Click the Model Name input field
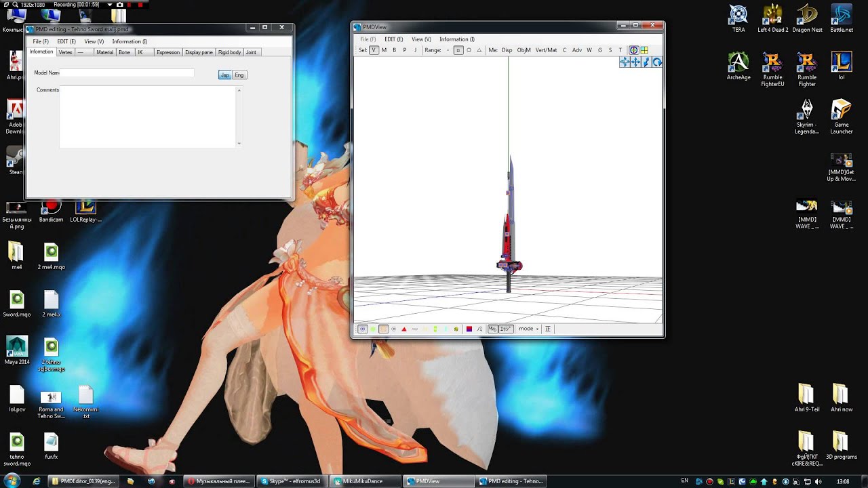 127,73
